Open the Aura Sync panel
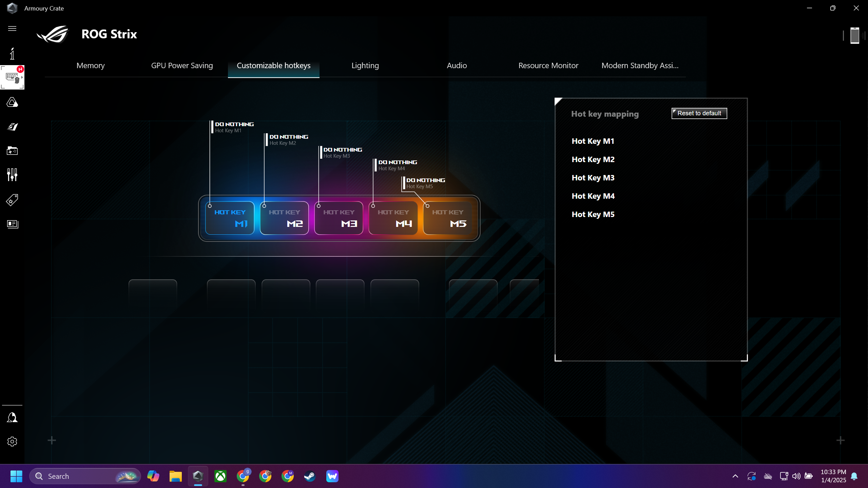 [12, 102]
